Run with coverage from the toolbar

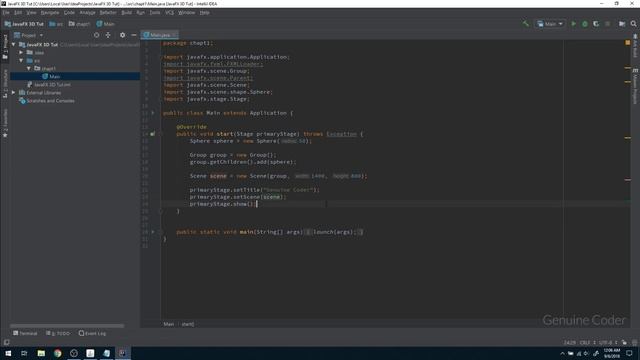596,24
